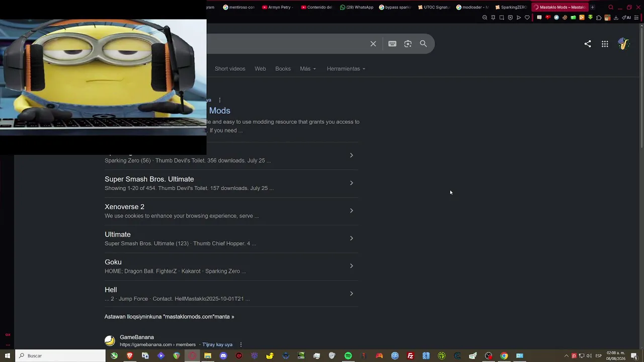
Task: Open the browser downloads icon
Action: 616,18
